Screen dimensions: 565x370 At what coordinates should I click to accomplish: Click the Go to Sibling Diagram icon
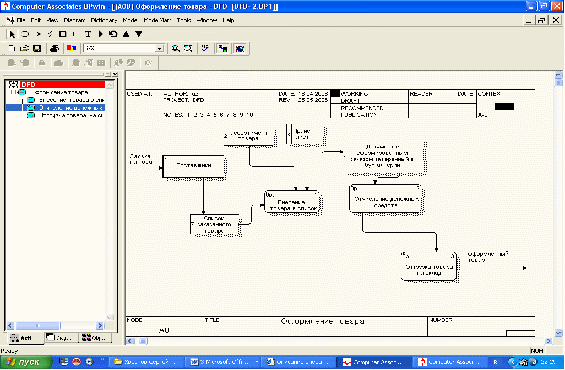tap(113, 34)
